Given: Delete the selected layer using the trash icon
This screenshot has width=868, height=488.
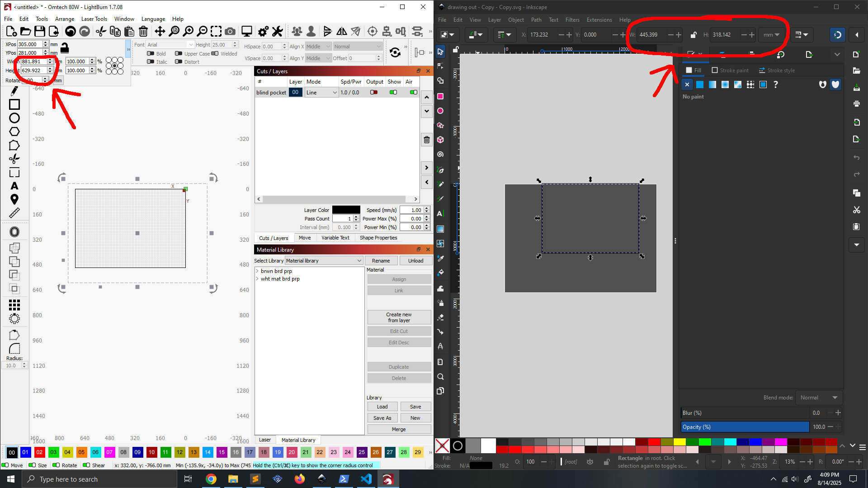Looking at the screenshot, I should (427, 140).
